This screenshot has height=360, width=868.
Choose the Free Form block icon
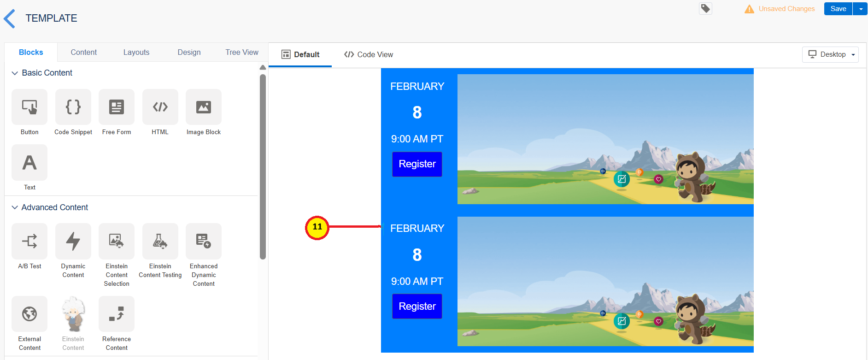click(117, 107)
